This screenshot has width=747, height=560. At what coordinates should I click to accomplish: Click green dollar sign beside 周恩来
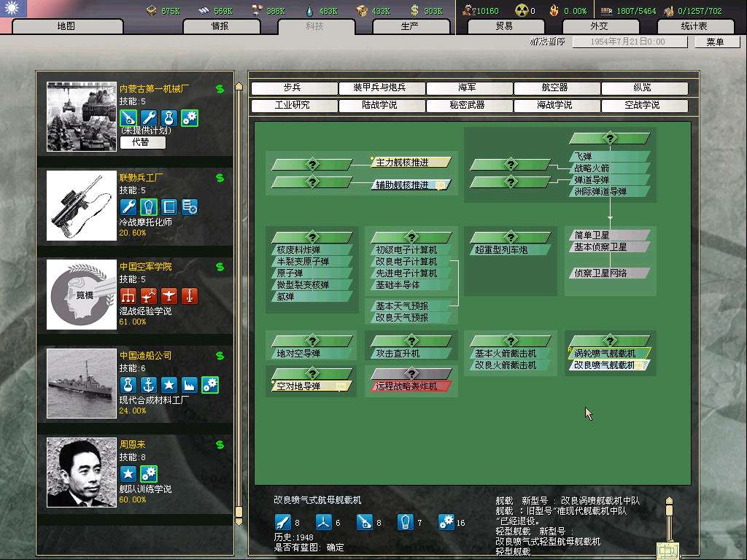click(x=220, y=445)
